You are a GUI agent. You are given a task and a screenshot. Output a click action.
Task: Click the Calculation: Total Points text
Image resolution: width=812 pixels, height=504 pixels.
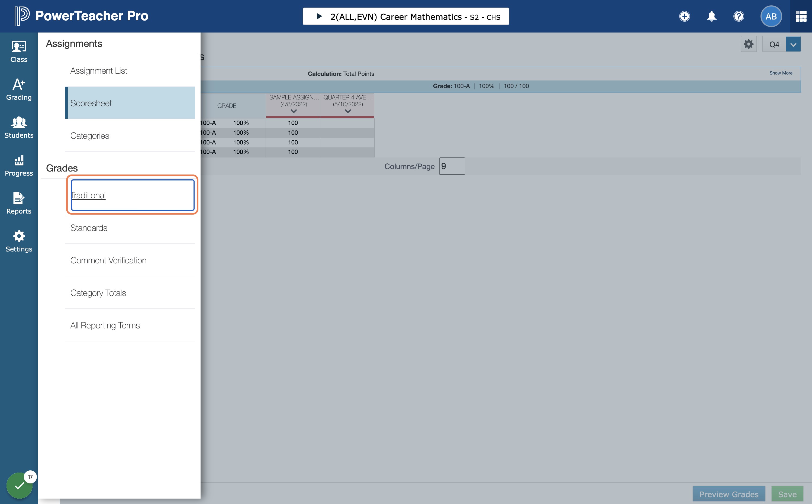tap(341, 74)
